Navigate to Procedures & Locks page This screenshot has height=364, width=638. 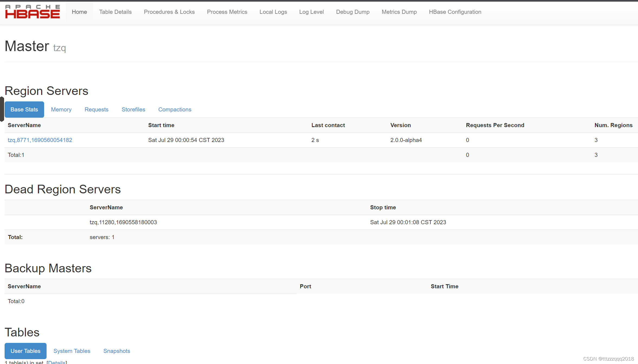169,12
